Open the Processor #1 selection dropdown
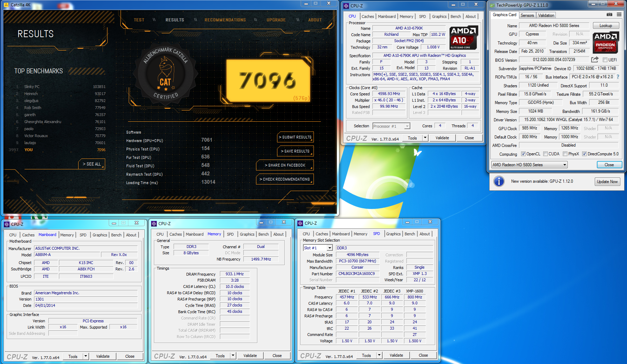 coord(391,126)
